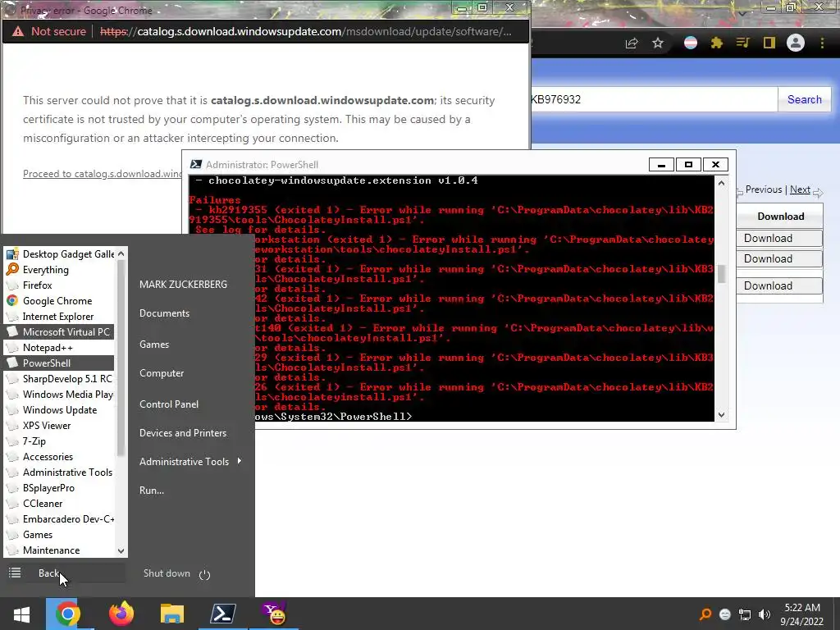This screenshot has height=630, width=840.
Task: Open Yahoo Messenger taskbar icon
Action: (x=274, y=614)
